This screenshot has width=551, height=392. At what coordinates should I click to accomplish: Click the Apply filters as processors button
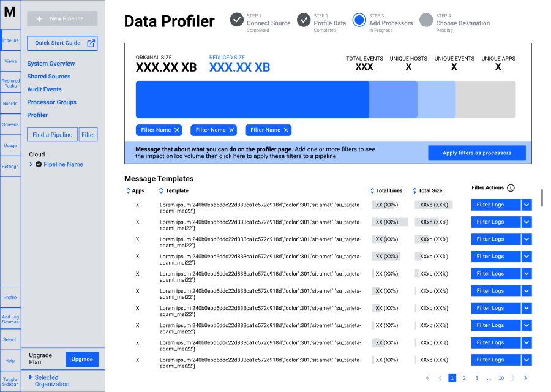point(476,153)
